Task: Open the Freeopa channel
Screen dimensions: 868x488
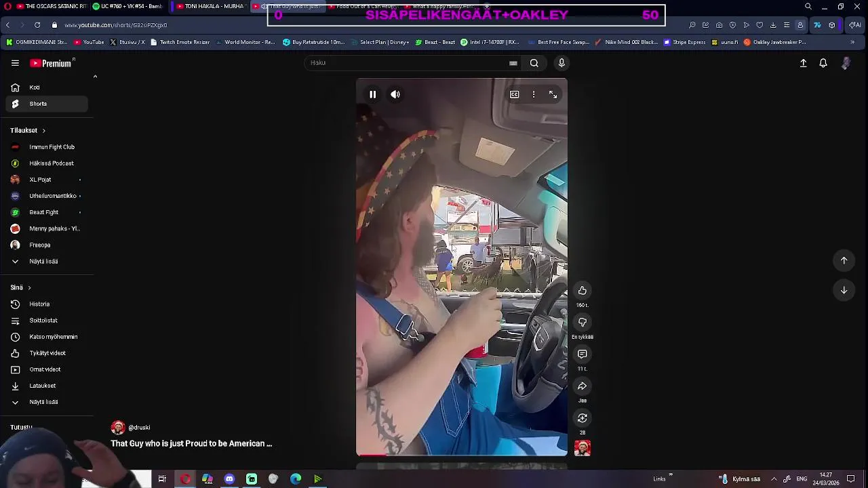Action: (x=47, y=245)
